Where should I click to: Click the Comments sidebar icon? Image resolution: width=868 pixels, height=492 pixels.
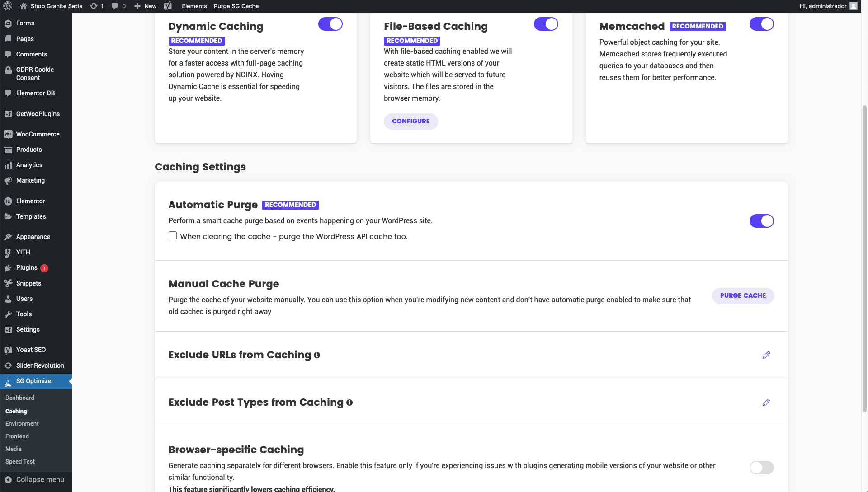[8, 54]
